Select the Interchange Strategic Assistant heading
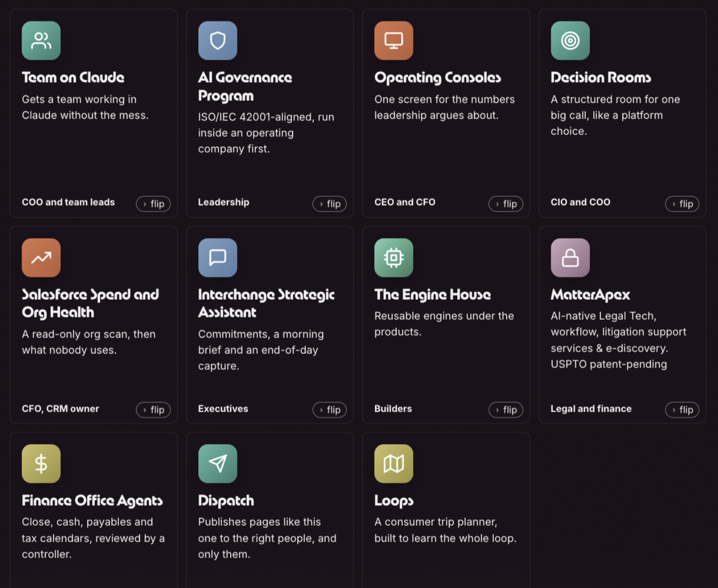The image size is (718, 588). coord(266,303)
